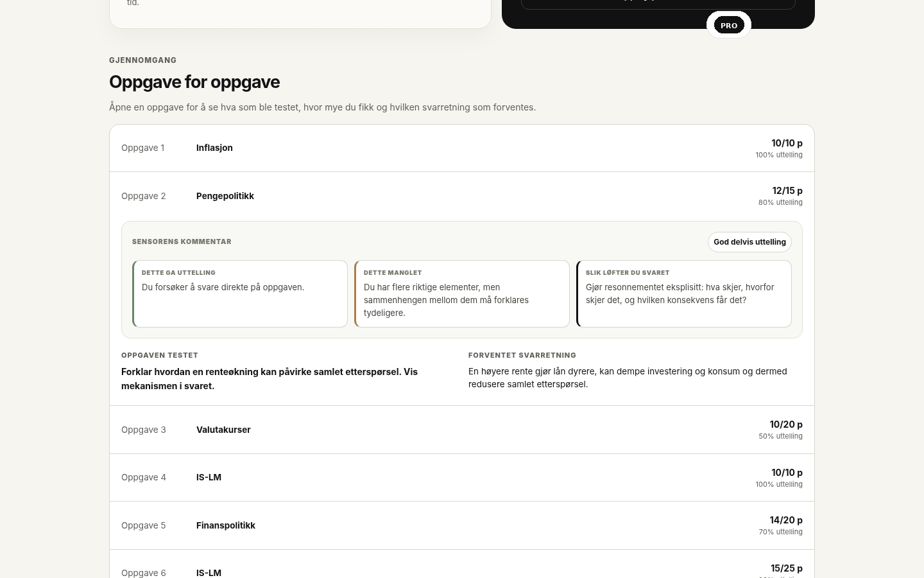Screen dimensions: 924x578
Task: Click the 14/20 p score for Finanspolitikk
Action: coord(786,520)
